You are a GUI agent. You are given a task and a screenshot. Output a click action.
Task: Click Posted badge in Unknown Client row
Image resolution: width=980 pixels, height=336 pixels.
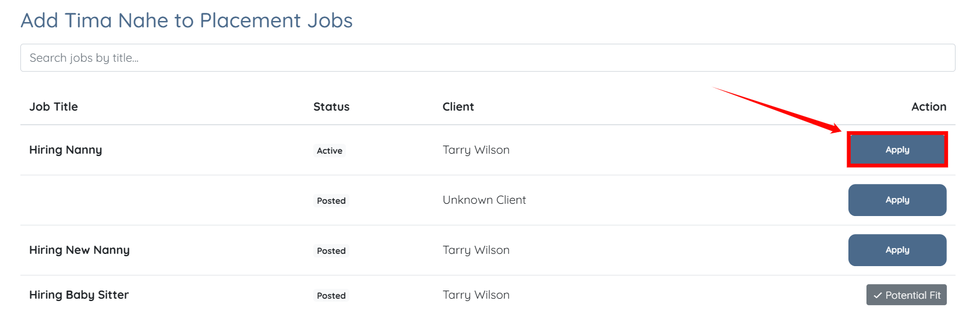331,201
